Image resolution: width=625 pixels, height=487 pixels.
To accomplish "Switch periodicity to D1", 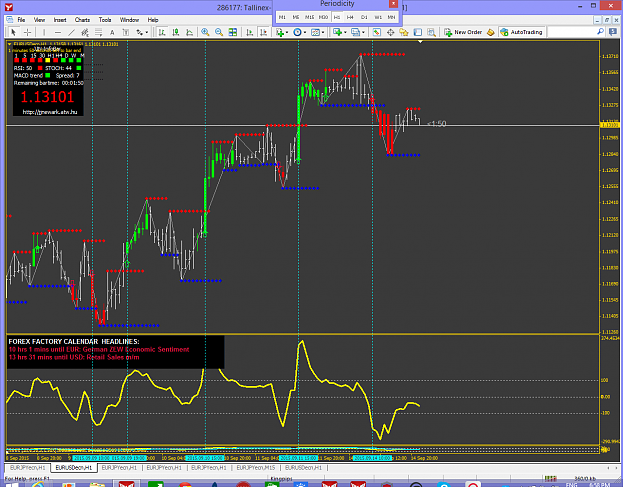I will [x=364, y=17].
